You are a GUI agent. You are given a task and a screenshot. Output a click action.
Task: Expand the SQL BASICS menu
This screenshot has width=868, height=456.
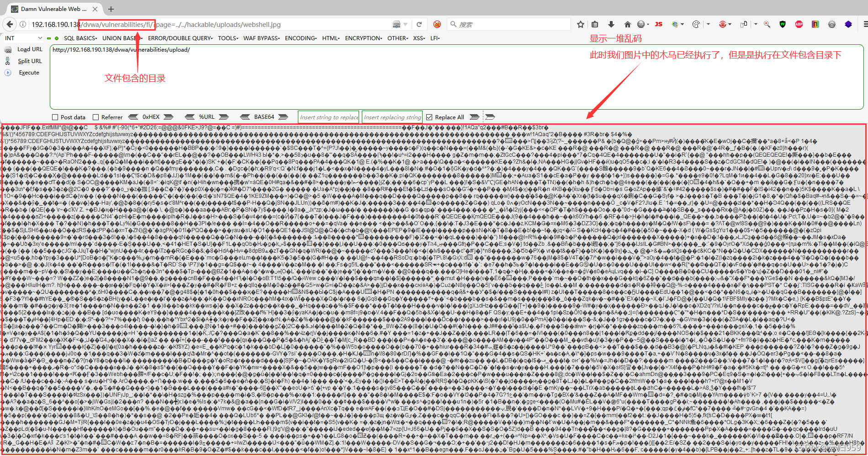tap(80, 38)
